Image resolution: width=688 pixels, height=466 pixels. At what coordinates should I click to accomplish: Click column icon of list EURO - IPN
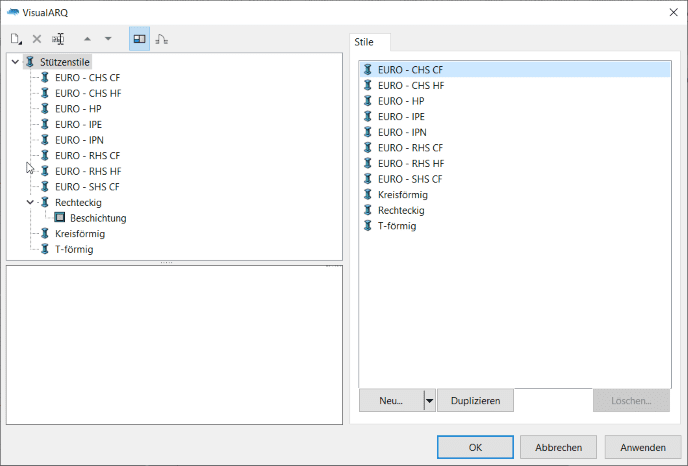click(x=368, y=132)
